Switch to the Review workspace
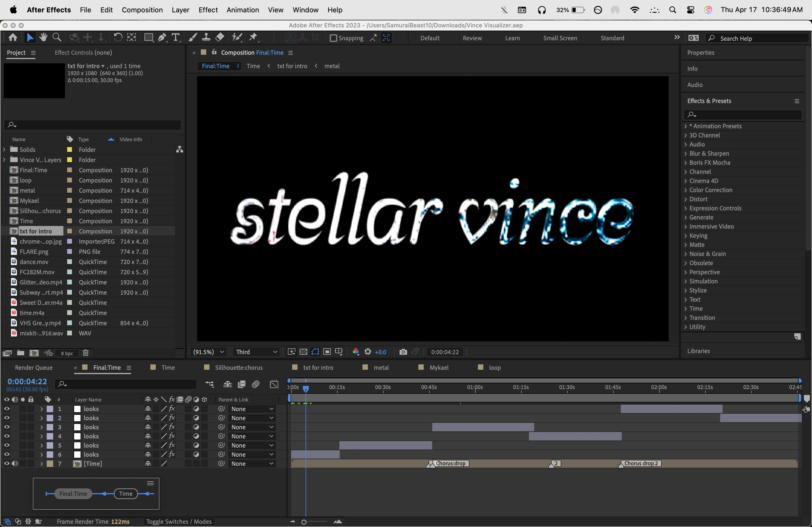The width and height of the screenshot is (812, 527). click(472, 38)
